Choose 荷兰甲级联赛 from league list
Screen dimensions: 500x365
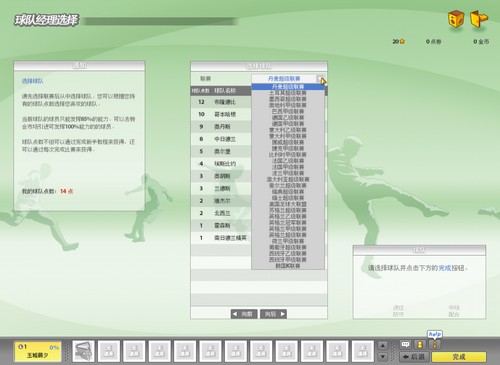288,241
